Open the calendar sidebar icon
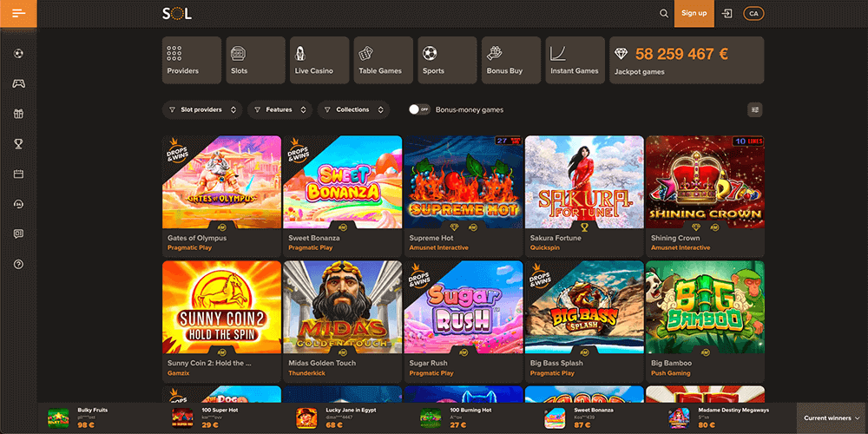Screen dimensions: 868x434 19,174
